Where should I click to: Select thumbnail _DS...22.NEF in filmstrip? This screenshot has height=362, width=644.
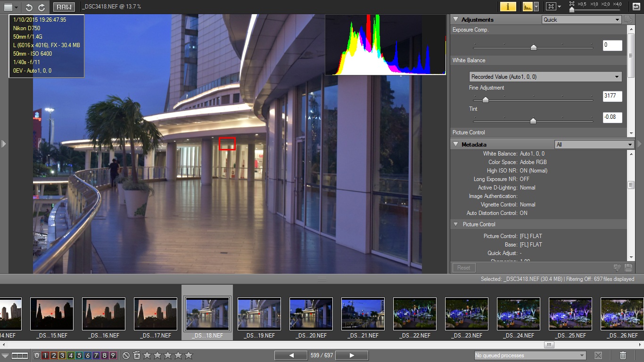coord(414,314)
